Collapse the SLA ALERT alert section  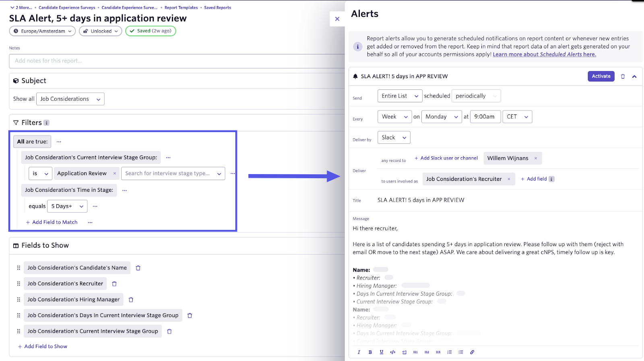point(634,77)
